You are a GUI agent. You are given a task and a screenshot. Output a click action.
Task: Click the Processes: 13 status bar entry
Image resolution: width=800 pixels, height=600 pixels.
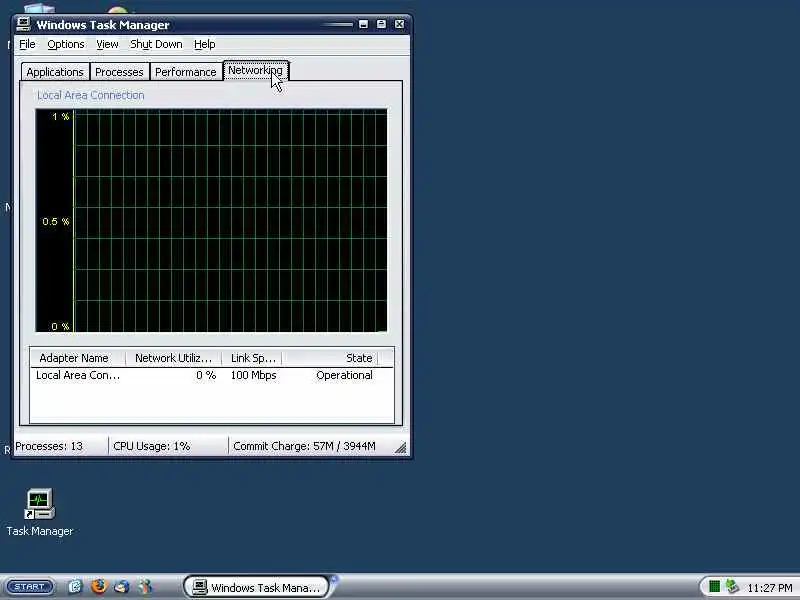click(49, 446)
